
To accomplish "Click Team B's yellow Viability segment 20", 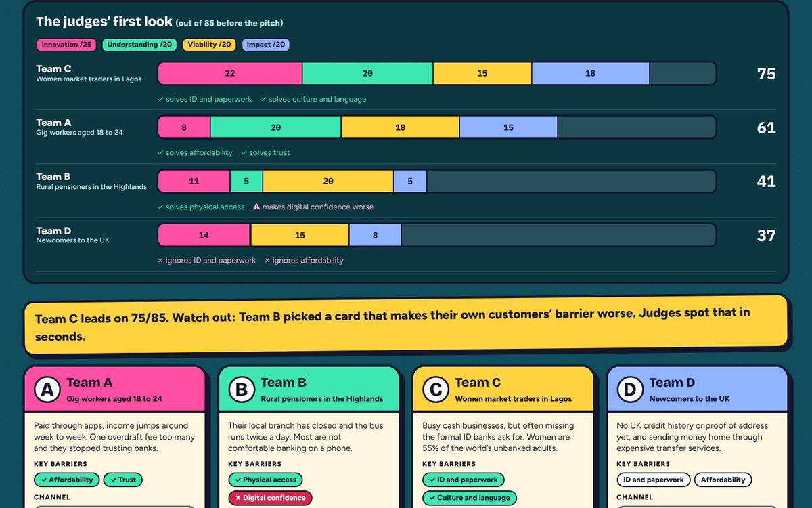I will [328, 181].
